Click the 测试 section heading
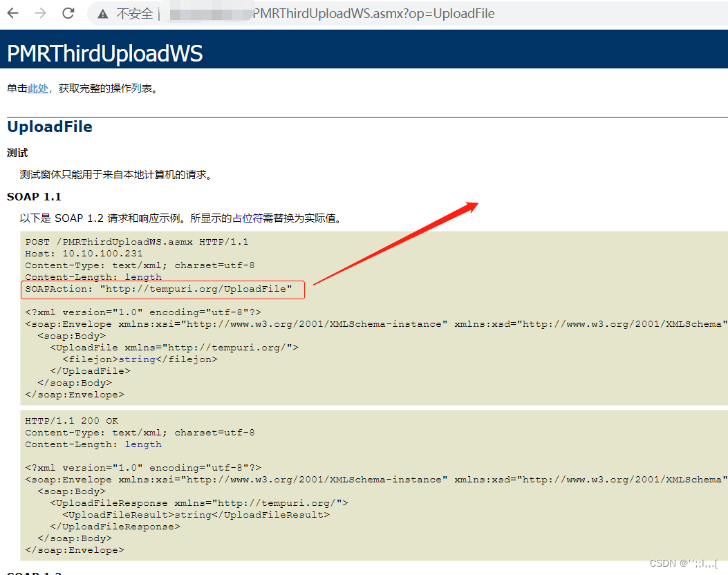The height and width of the screenshot is (575, 728). coord(17,152)
